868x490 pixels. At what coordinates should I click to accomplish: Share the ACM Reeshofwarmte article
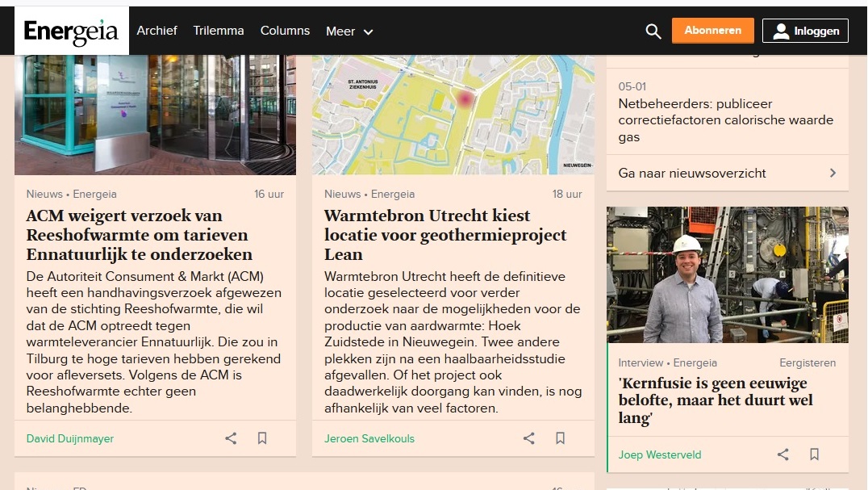point(231,438)
